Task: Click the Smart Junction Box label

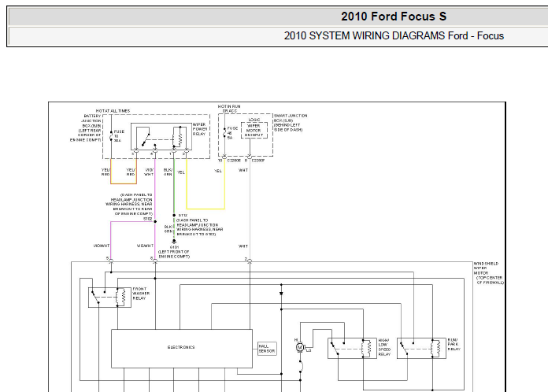Action: tap(291, 122)
